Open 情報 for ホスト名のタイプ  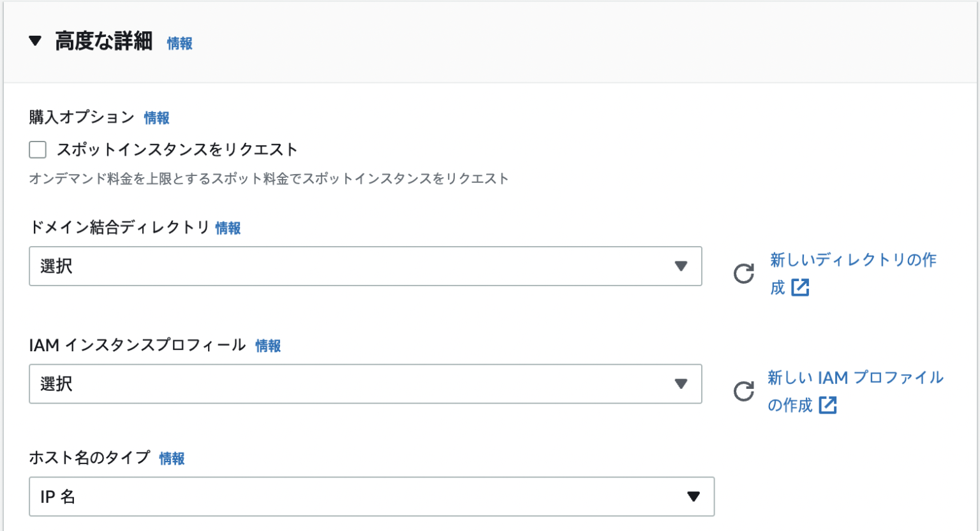click(170, 458)
